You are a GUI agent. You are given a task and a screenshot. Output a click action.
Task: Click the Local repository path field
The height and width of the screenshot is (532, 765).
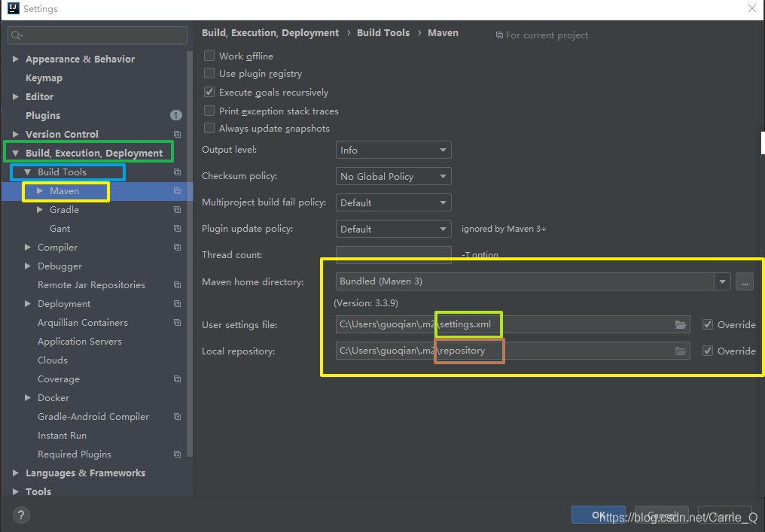513,351
